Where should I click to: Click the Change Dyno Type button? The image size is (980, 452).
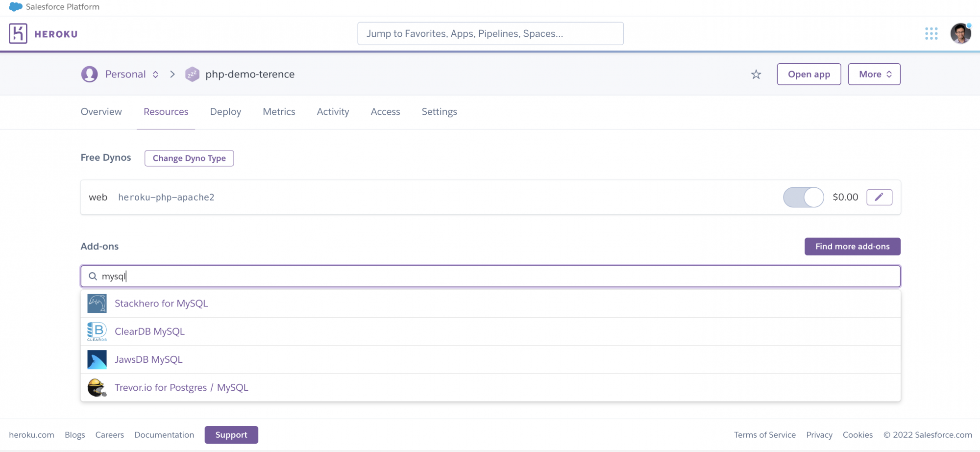coord(189,158)
